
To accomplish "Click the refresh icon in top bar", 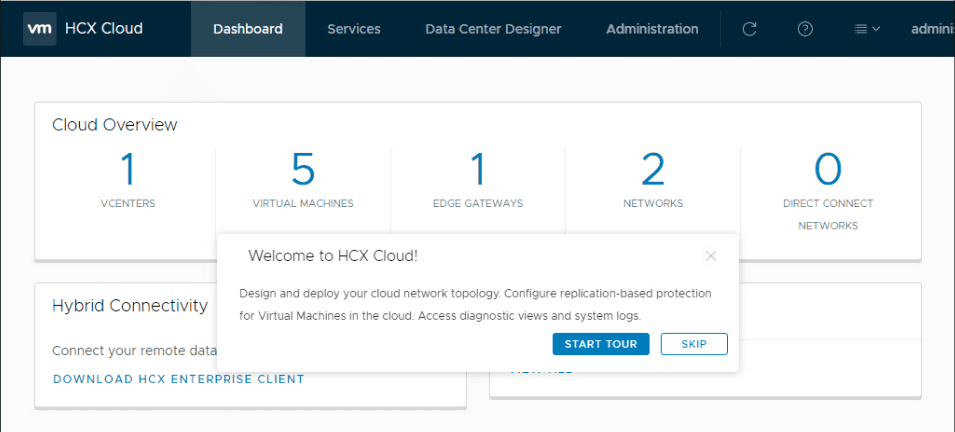I will pyautogui.click(x=749, y=29).
